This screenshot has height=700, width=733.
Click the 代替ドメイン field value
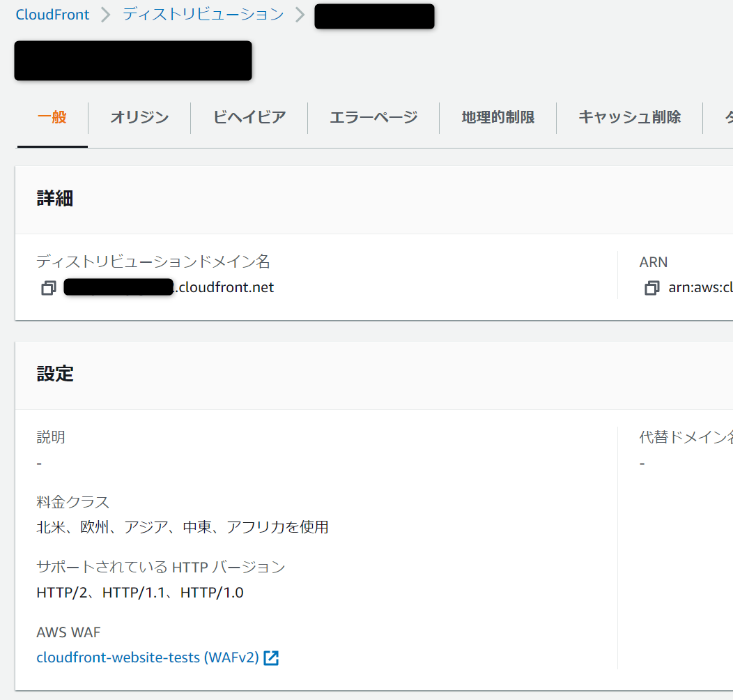(x=642, y=462)
